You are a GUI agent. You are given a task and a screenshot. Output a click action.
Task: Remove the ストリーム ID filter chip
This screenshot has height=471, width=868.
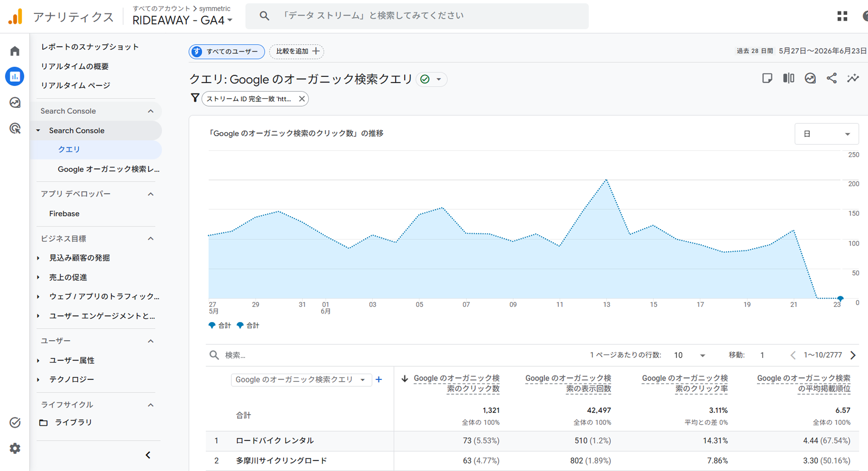[x=302, y=98]
